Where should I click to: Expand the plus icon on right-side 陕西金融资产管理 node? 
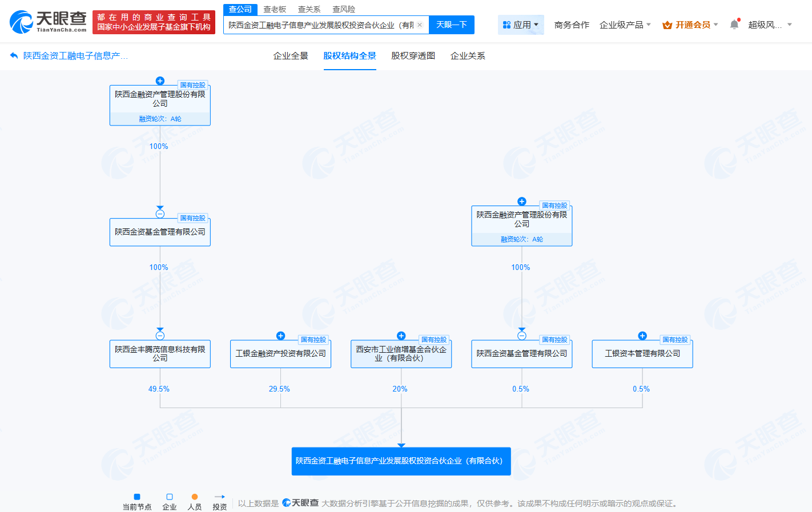pyautogui.click(x=522, y=201)
